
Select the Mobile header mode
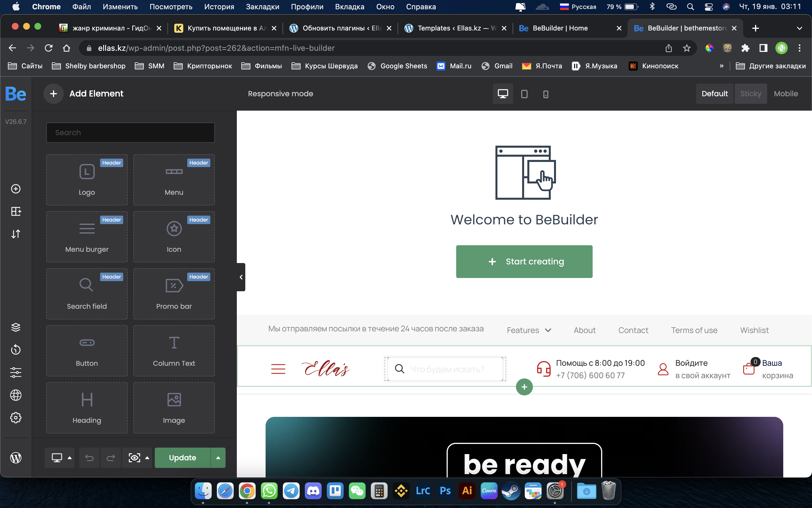point(786,94)
